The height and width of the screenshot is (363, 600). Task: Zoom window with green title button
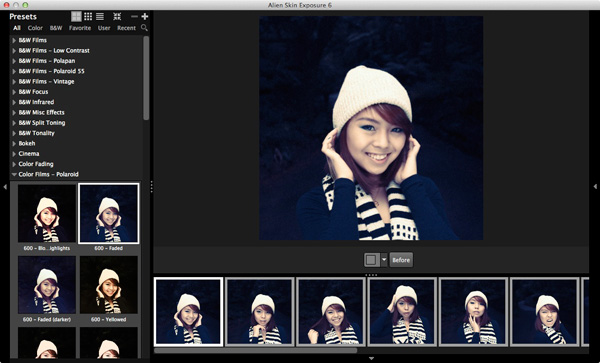tap(25, 5)
